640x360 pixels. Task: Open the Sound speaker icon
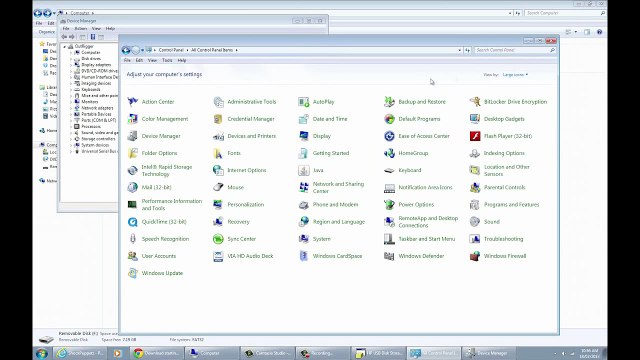tap(475, 222)
